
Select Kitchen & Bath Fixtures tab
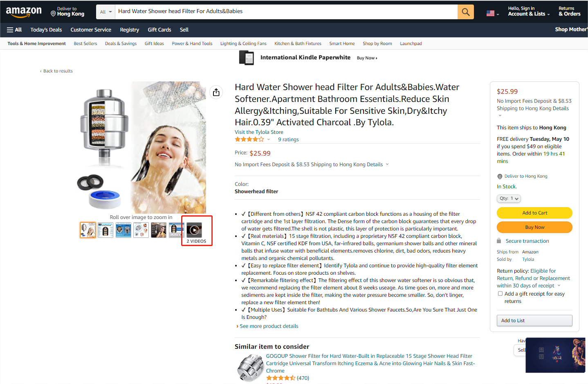[x=298, y=44]
